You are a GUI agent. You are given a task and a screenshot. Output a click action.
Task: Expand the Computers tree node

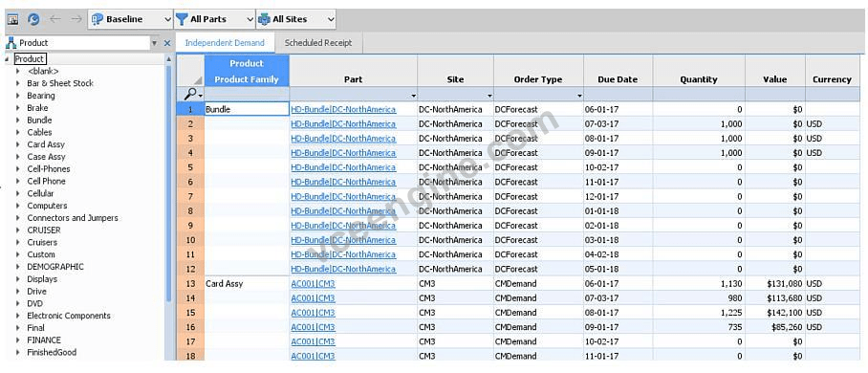(19, 206)
